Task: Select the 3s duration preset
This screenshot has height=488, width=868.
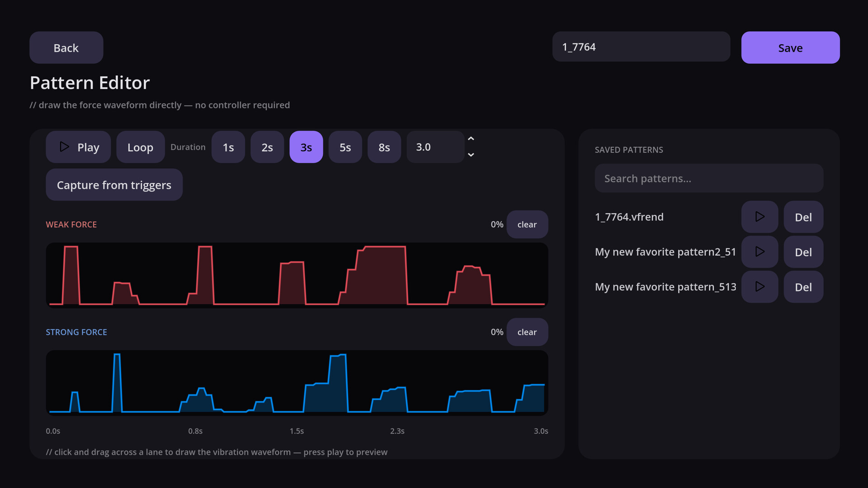Action: pyautogui.click(x=306, y=147)
